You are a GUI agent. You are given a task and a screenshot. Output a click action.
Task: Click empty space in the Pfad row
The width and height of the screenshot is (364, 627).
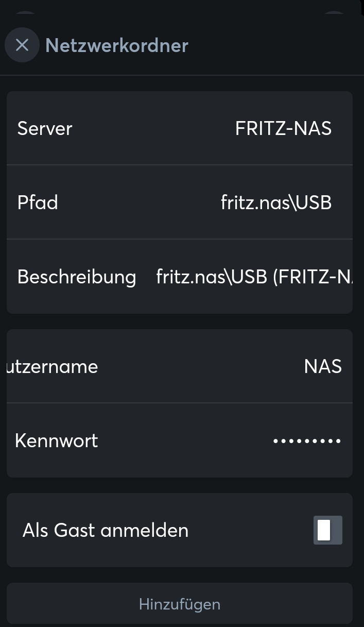coord(139,202)
